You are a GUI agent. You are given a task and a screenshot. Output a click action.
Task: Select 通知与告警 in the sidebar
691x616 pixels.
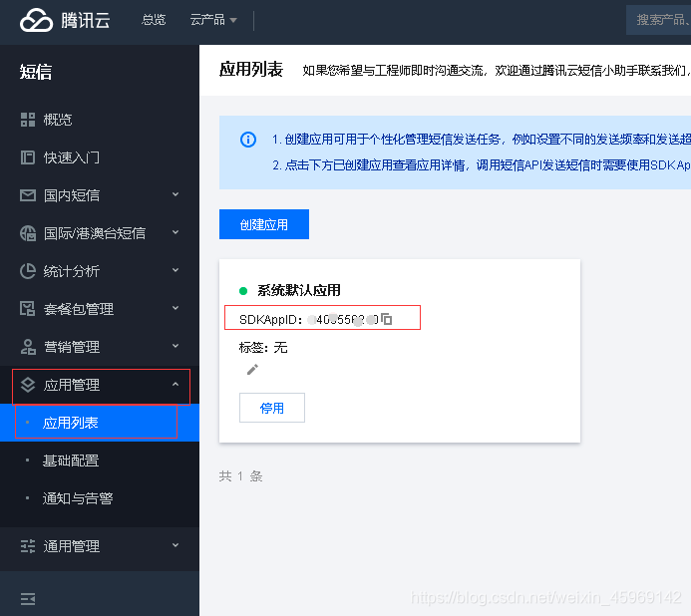click(100, 498)
